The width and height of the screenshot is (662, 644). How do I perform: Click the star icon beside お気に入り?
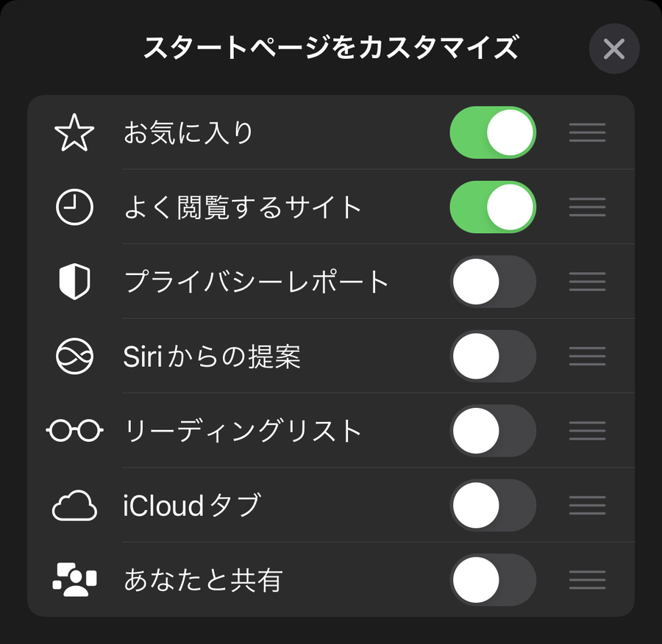tap(74, 134)
